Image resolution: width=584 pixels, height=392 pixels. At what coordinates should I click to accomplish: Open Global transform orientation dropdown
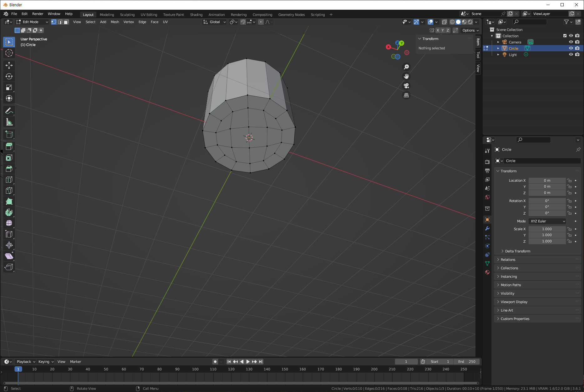tap(215, 22)
